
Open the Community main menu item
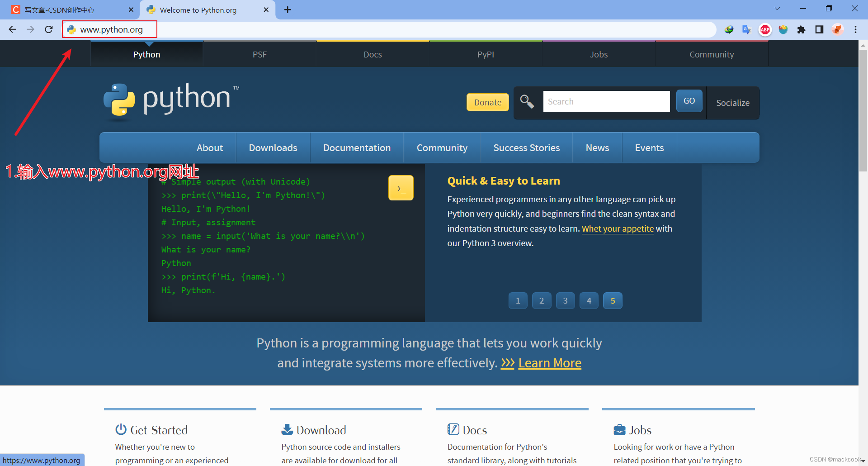coord(442,148)
